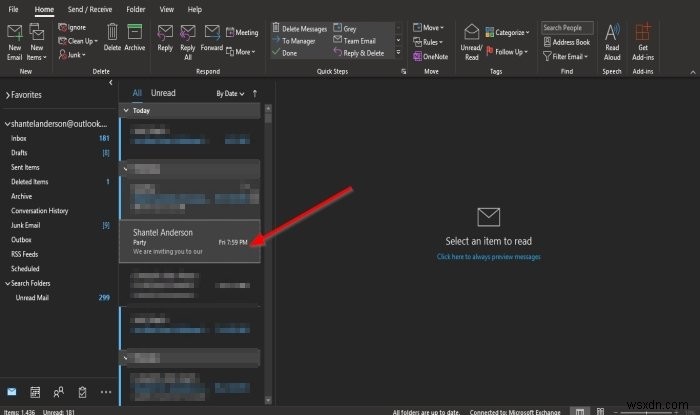
Task: Reply to the message
Action: 165,38
